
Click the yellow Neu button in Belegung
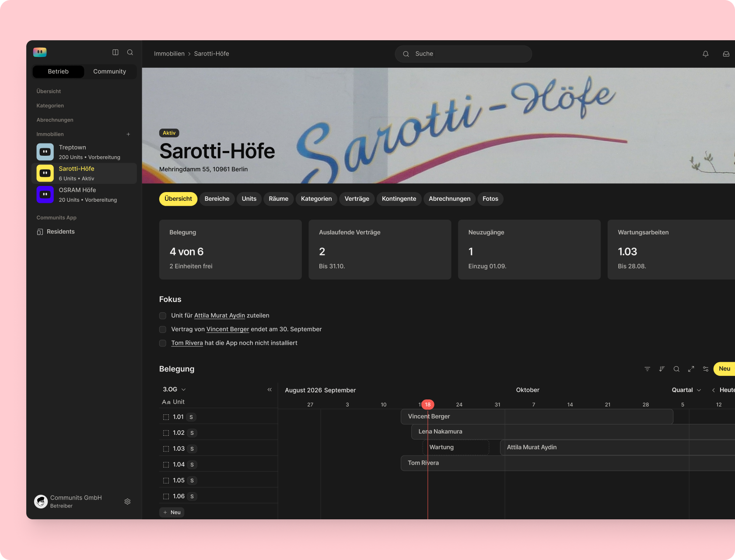[724, 369]
